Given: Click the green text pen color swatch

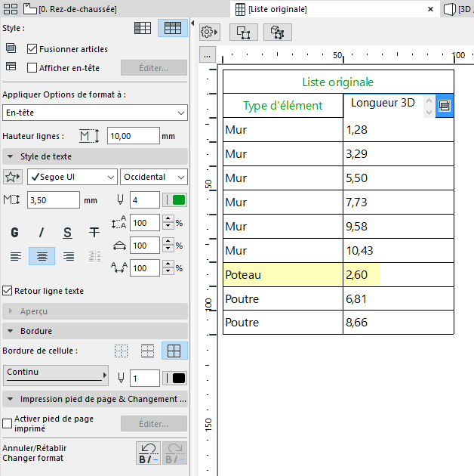Looking at the screenshot, I should pyautogui.click(x=174, y=199).
